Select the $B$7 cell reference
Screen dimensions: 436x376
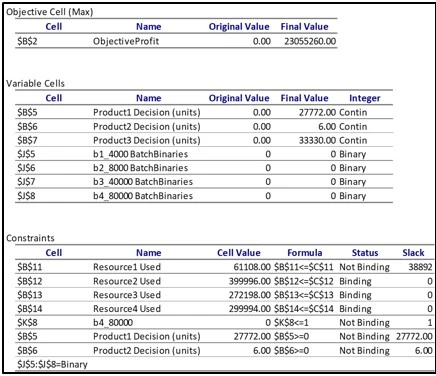[27, 140]
